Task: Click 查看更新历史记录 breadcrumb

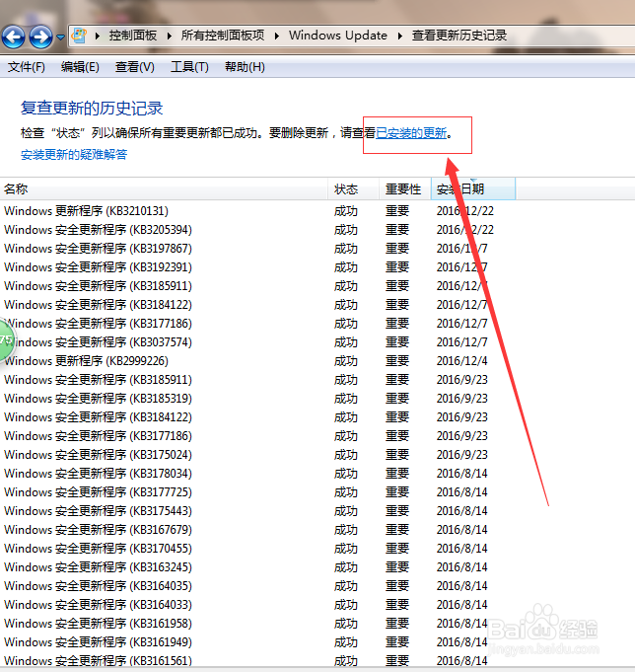Action: (x=459, y=36)
